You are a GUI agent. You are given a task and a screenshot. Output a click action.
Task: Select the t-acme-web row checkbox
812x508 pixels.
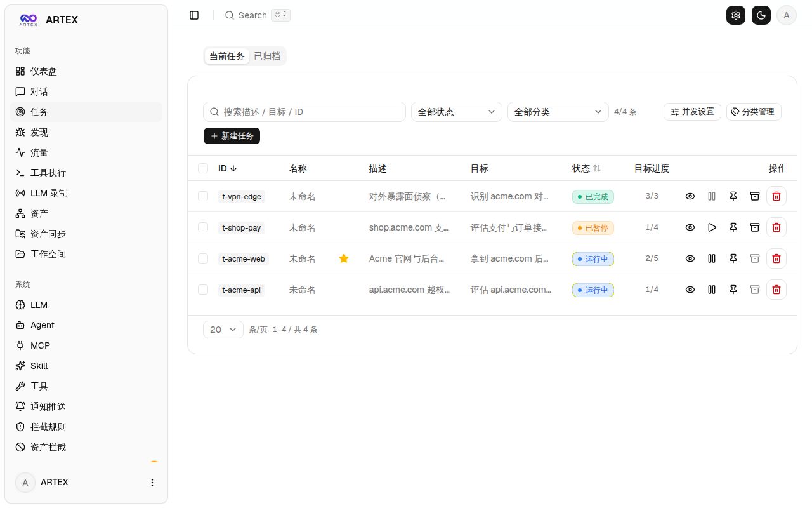203,258
